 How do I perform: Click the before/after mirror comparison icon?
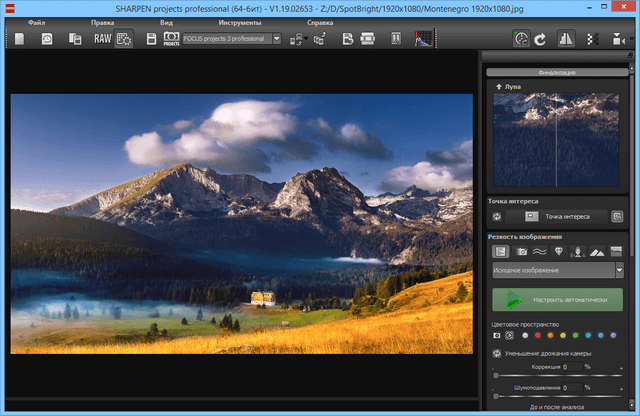click(566, 39)
